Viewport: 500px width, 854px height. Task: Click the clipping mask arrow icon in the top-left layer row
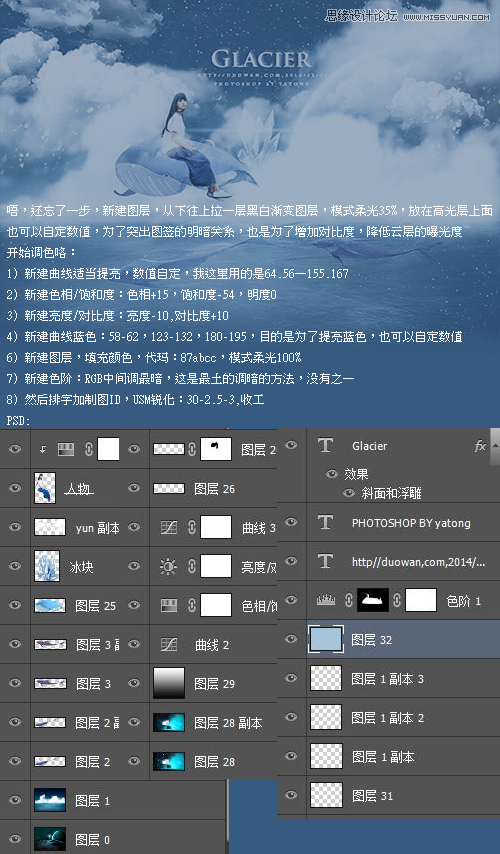(43, 450)
